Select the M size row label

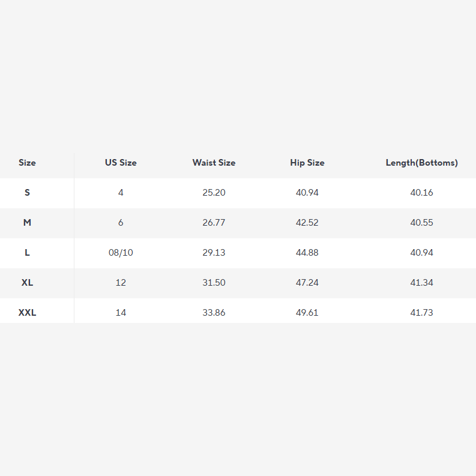tap(27, 223)
